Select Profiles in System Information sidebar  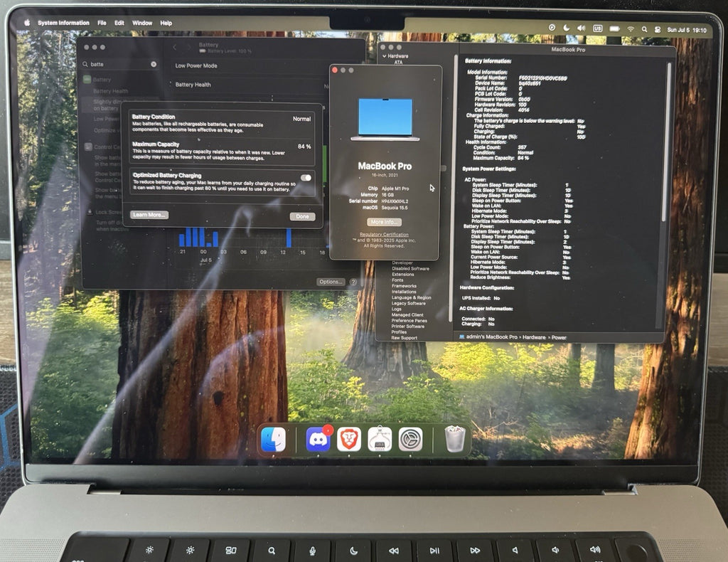399,332
